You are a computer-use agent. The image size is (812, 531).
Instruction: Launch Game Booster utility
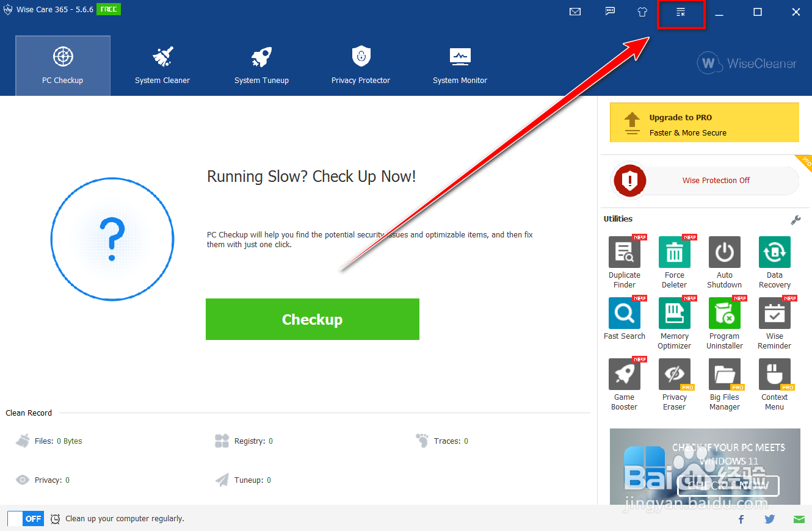pos(625,385)
